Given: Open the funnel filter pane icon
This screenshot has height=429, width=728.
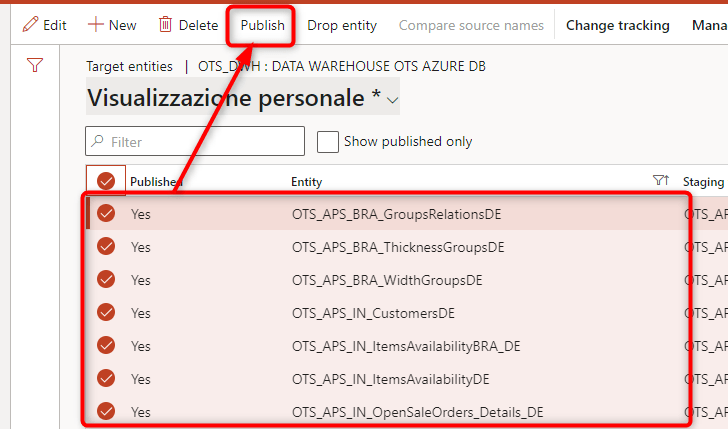Looking at the screenshot, I should tap(35, 66).
